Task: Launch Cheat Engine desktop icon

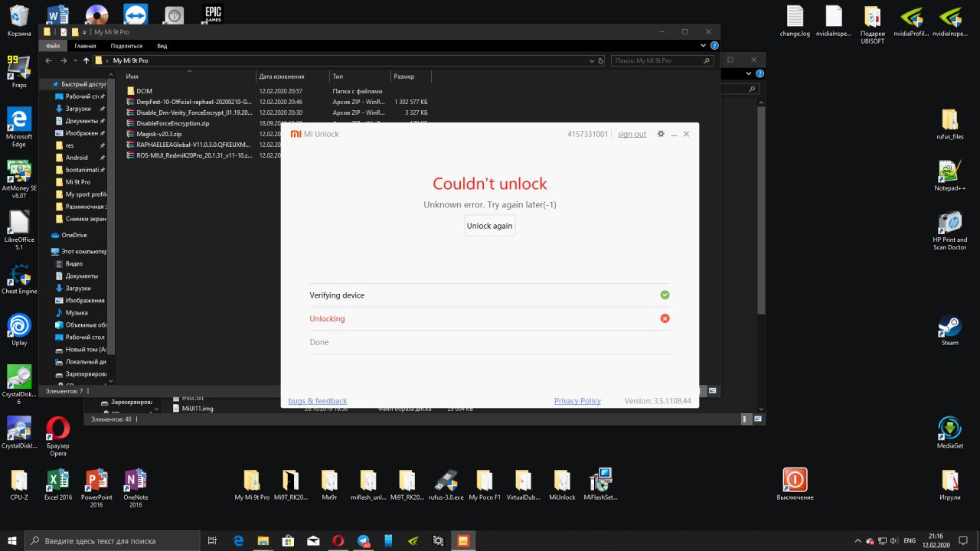Action: pos(19,279)
